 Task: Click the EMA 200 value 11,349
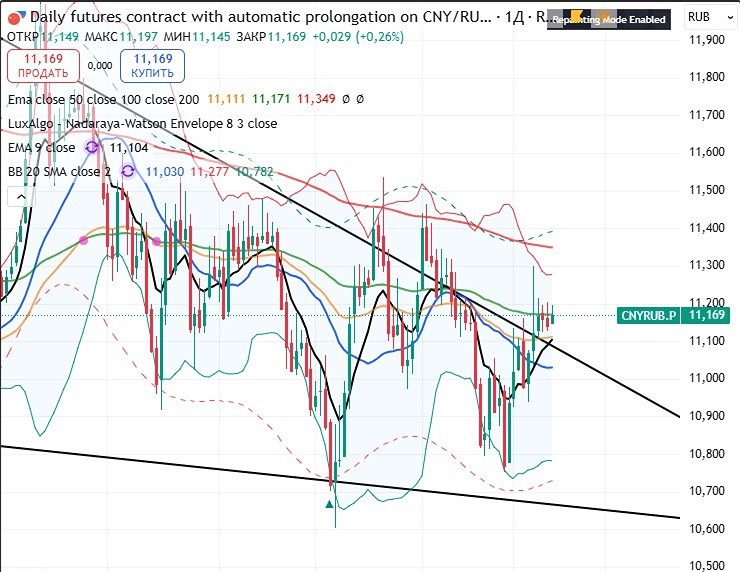coord(316,99)
